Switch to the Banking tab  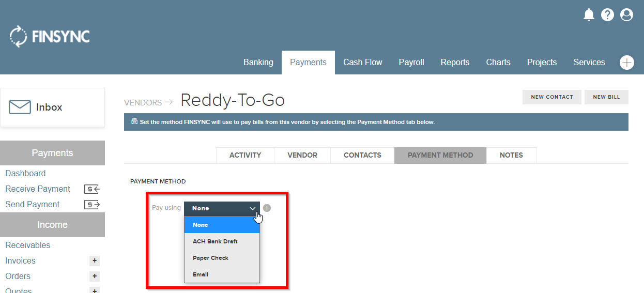pyautogui.click(x=258, y=63)
